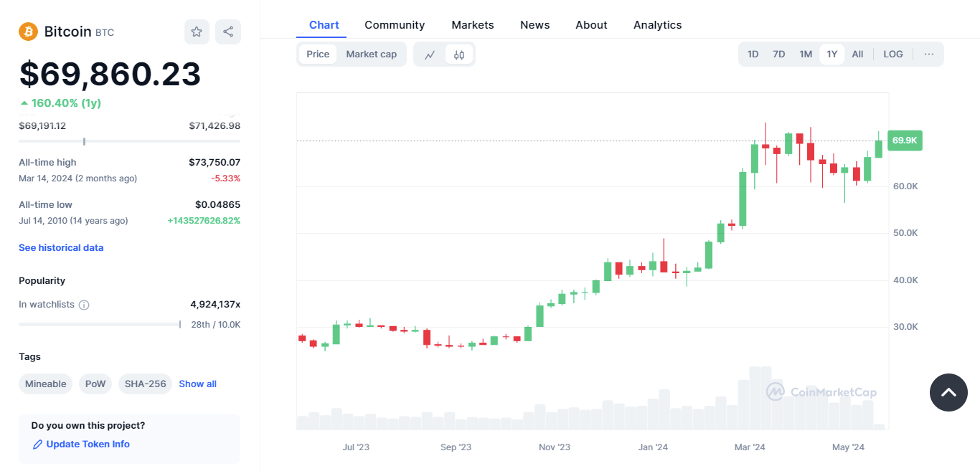Click the low-high price range slider
The width and height of the screenshot is (980, 471).
[129, 141]
